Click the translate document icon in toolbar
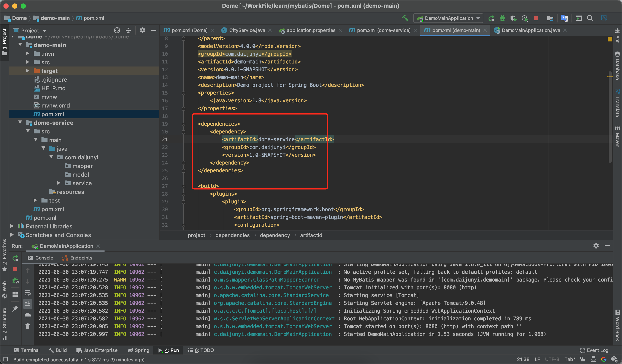Viewport: 622px width, 364px height. tap(604, 18)
